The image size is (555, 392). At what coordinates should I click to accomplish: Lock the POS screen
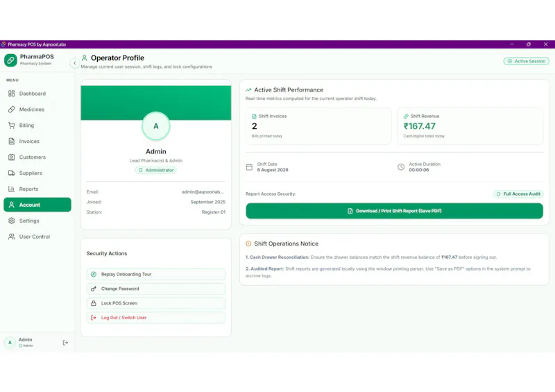pyautogui.click(x=155, y=303)
